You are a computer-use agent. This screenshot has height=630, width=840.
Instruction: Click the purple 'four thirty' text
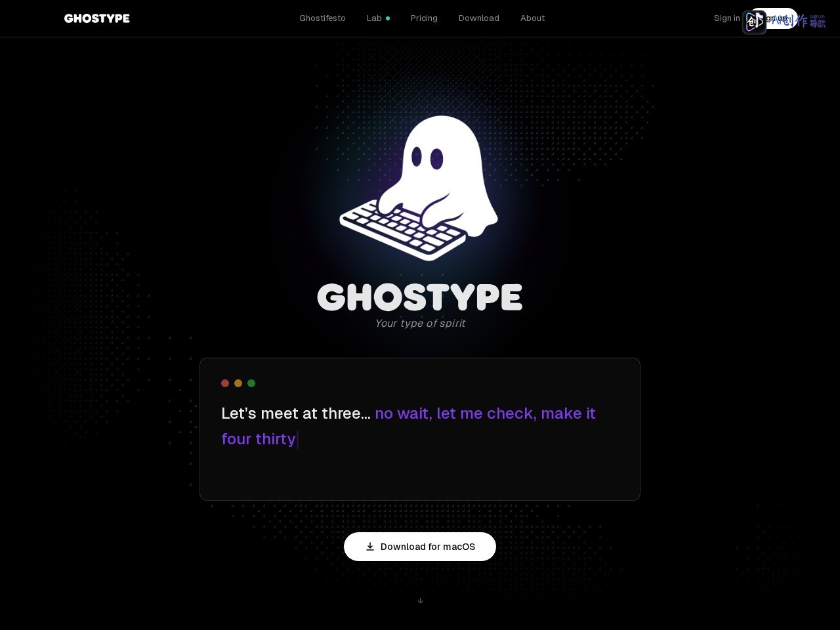coord(259,439)
